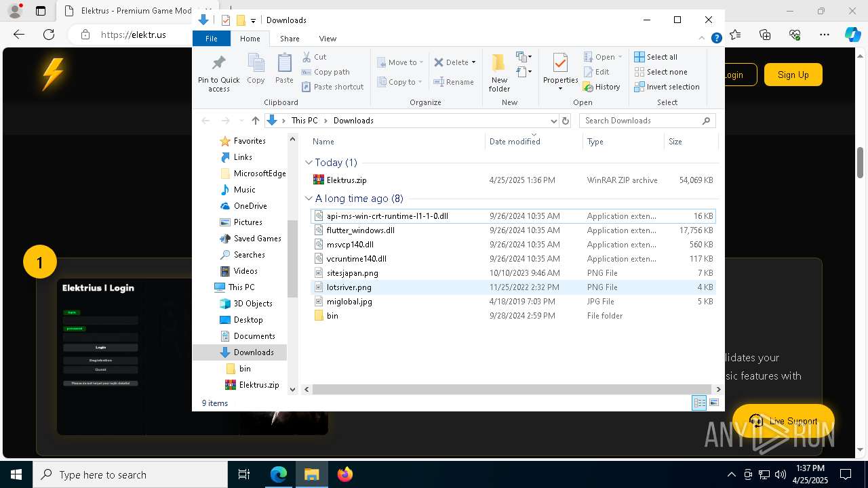Refresh the Edge browser page
This screenshot has height=488, width=868.
(48, 35)
